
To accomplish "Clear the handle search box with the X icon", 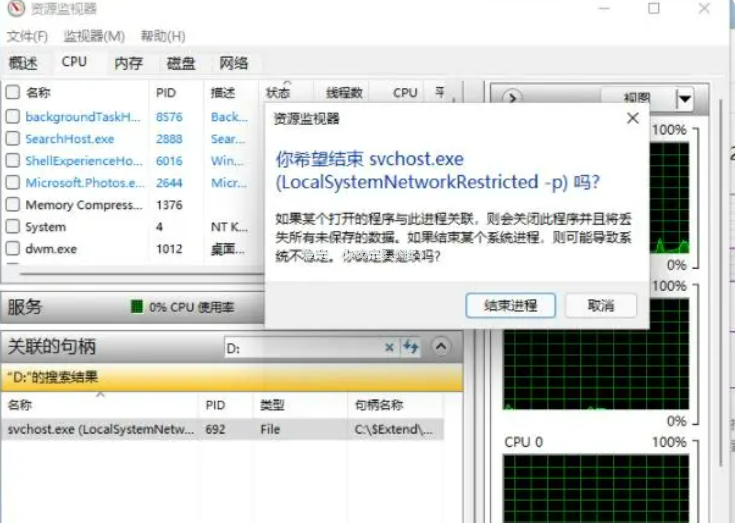I will click(390, 348).
